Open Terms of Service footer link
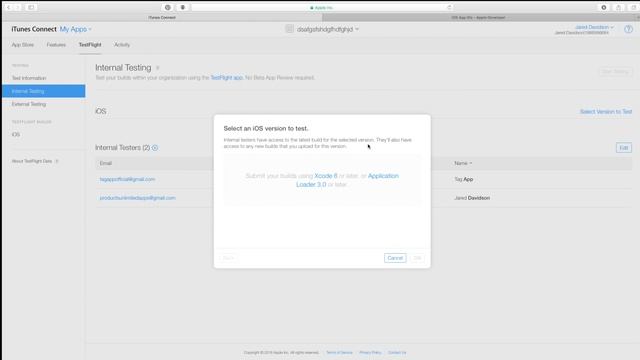This screenshot has height=360, width=640. pos(339,353)
